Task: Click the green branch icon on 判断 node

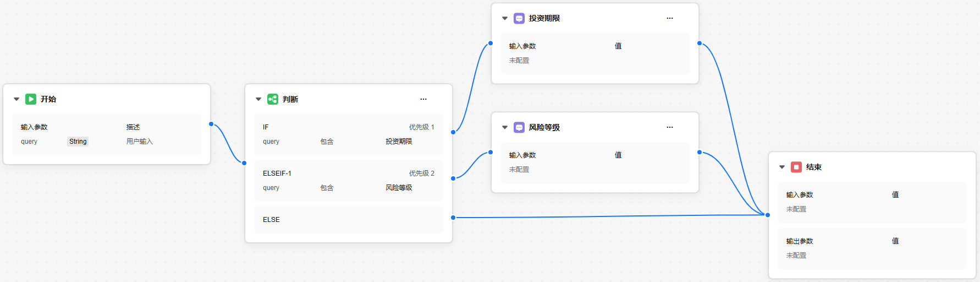Action: pos(273,99)
